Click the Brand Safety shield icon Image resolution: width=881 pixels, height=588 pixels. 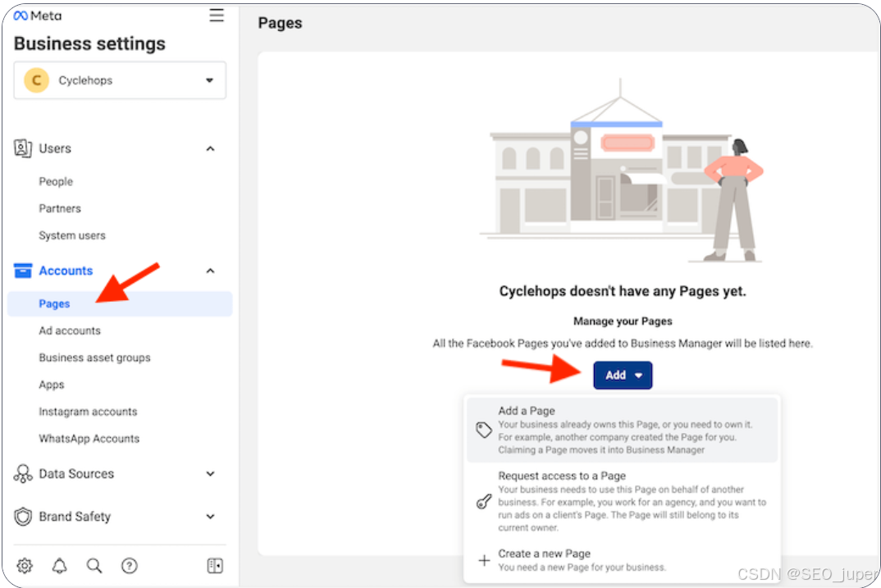(x=23, y=517)
